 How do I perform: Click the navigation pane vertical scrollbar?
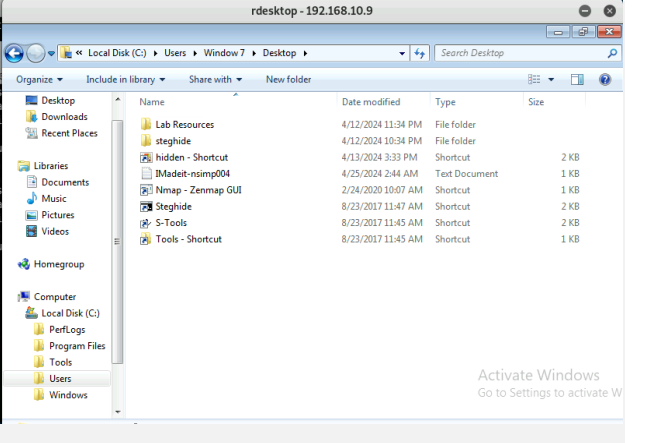point(118,250)
